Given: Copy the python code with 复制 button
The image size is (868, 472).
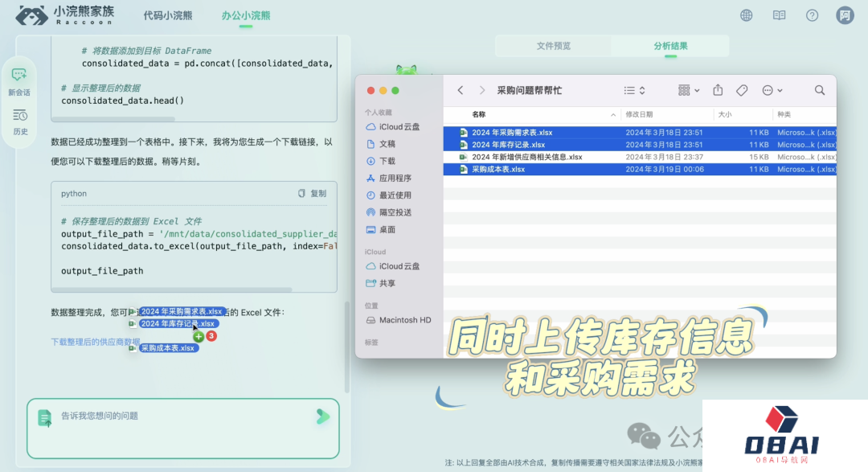Looking at the screenshot, I should click(x=313, y=194).
